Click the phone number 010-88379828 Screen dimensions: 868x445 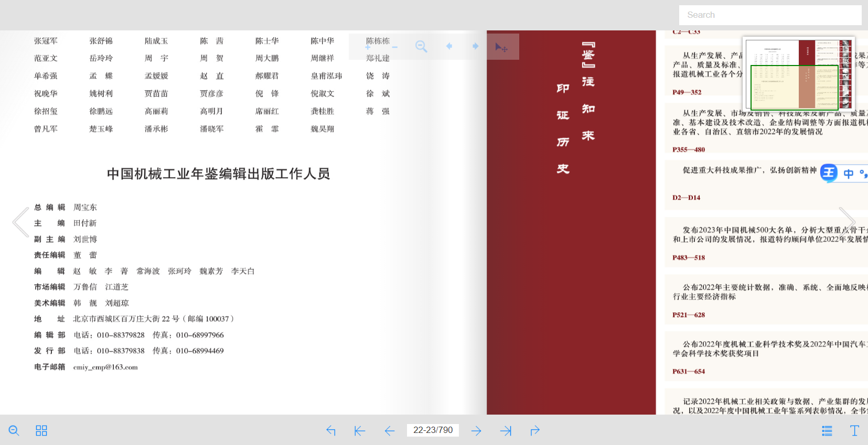(x=121, y=335)
